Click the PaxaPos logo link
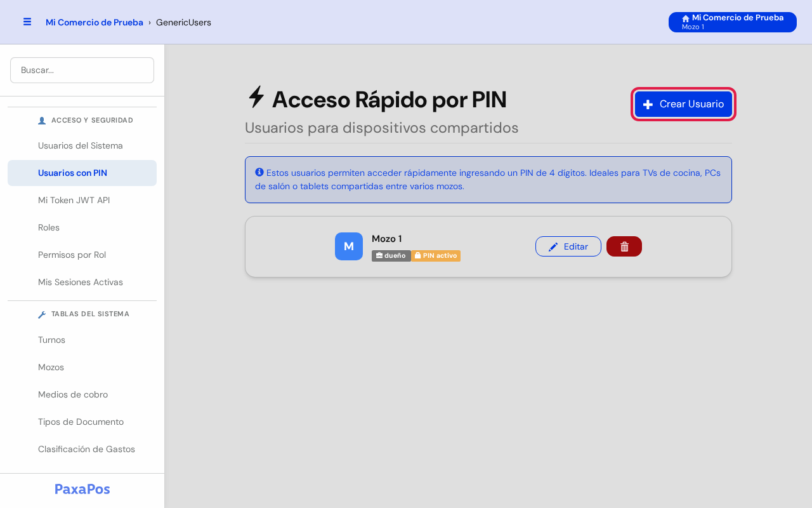Viewport: 812px width, 508px height. click(x=82, y=489)
